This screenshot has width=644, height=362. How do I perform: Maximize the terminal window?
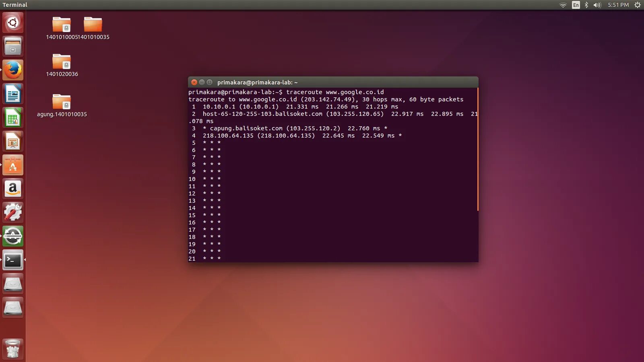[209, 82]
